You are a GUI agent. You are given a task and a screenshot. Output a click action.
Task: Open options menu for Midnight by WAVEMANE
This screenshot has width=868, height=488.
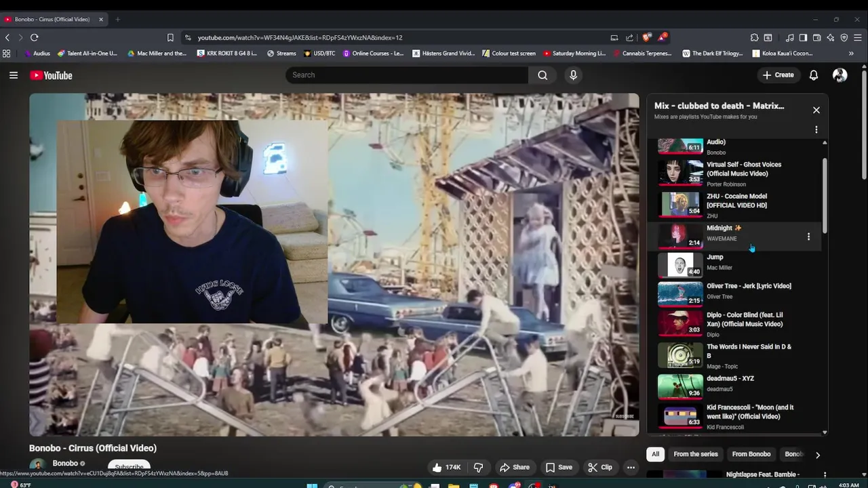click(808, 237)
